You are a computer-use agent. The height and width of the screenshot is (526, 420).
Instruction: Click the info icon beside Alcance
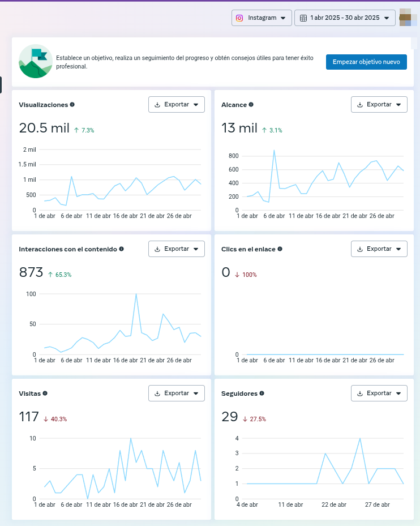(x=251, y=105)
